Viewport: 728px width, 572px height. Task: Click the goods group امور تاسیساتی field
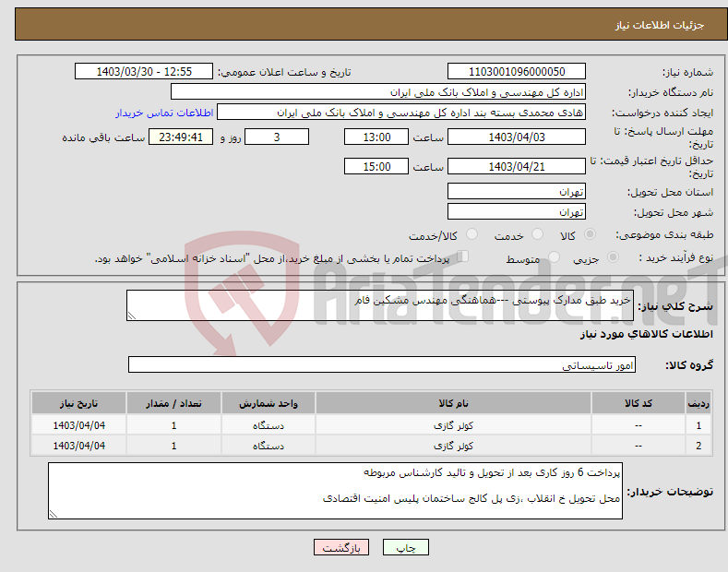382,365
